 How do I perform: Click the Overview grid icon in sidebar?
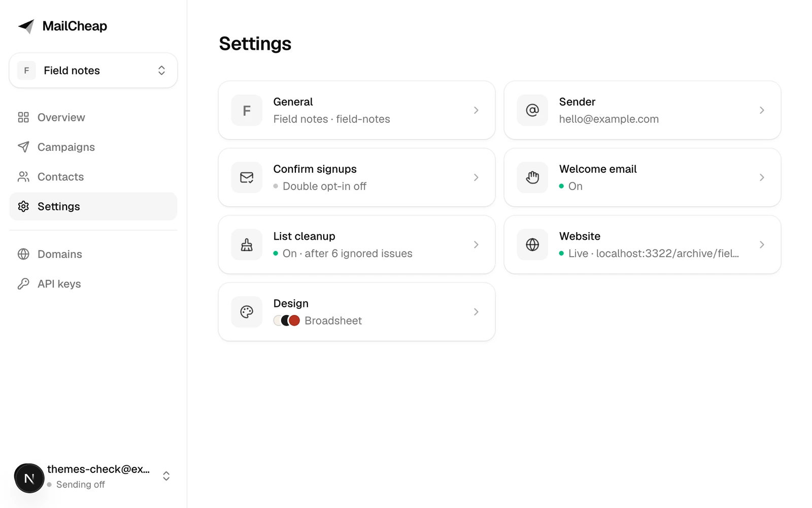coord(23,117)
